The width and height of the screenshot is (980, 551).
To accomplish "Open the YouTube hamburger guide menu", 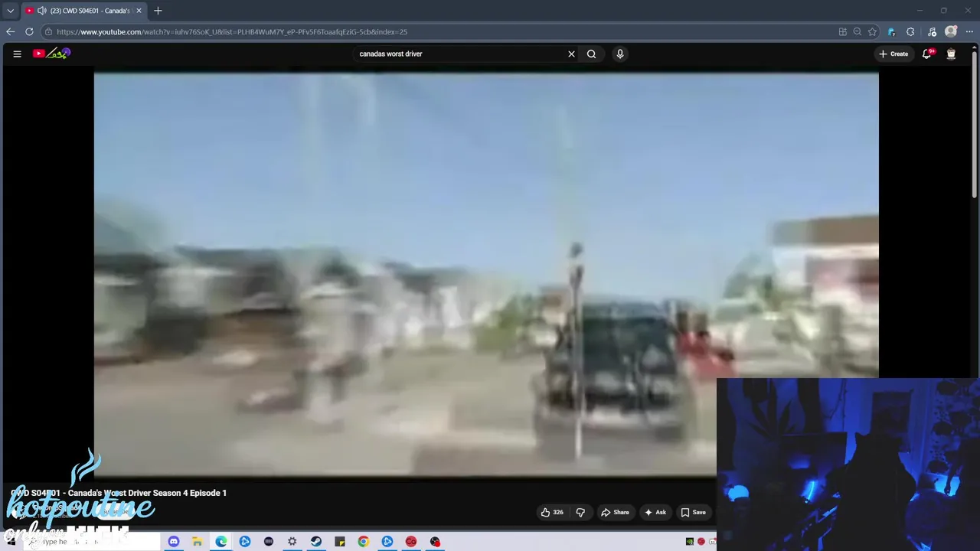I will pyautogui.click(x=17, y=54).
